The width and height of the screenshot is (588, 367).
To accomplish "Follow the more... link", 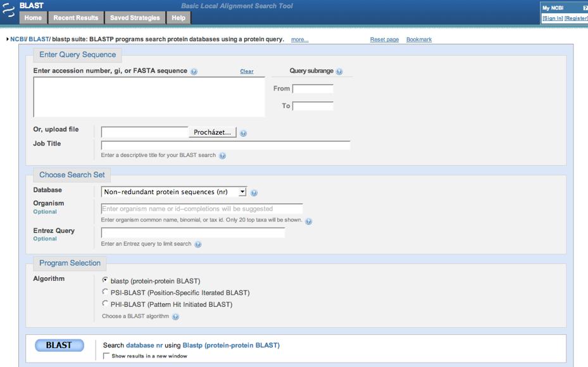I will coord(299,39).
